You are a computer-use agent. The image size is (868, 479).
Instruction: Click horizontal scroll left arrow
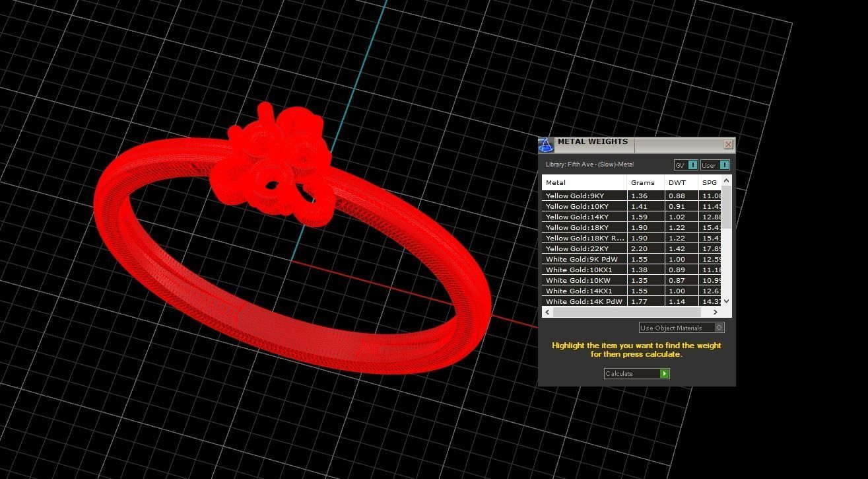click(547, 312)
